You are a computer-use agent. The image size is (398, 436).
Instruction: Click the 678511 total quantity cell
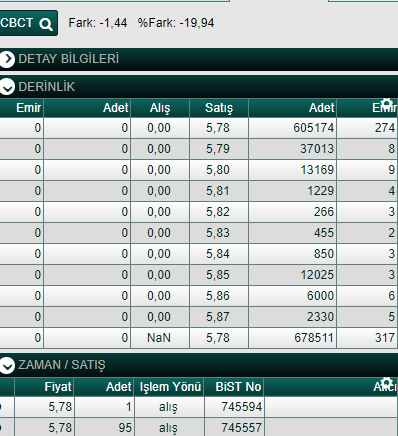pyautogui.click(x=292, y=338)
